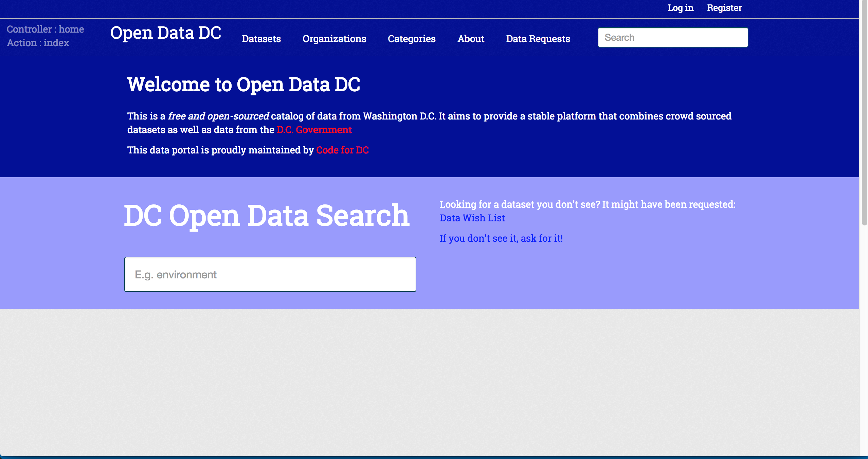This screenshot has height=459, width=868.
Task: Open the Datasets menu item
Action: (x=261, y=39)
